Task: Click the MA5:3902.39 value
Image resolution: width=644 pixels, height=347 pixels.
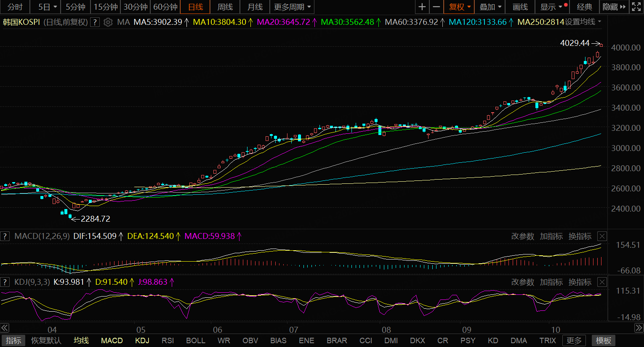Action: click(x=158, y=22)
